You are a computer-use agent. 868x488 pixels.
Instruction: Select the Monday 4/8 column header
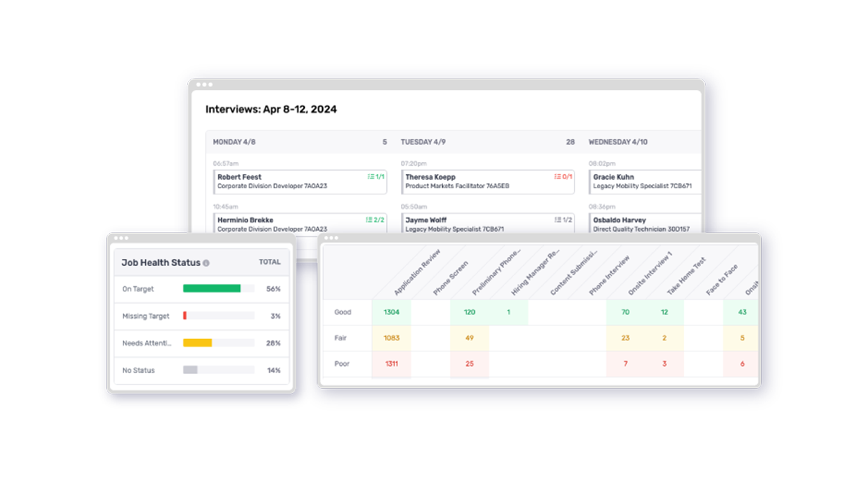click(233, 142)
